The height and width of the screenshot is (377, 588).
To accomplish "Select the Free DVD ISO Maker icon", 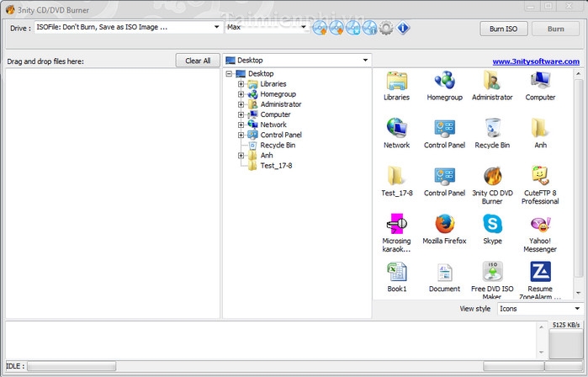I will tap(492, 272).
